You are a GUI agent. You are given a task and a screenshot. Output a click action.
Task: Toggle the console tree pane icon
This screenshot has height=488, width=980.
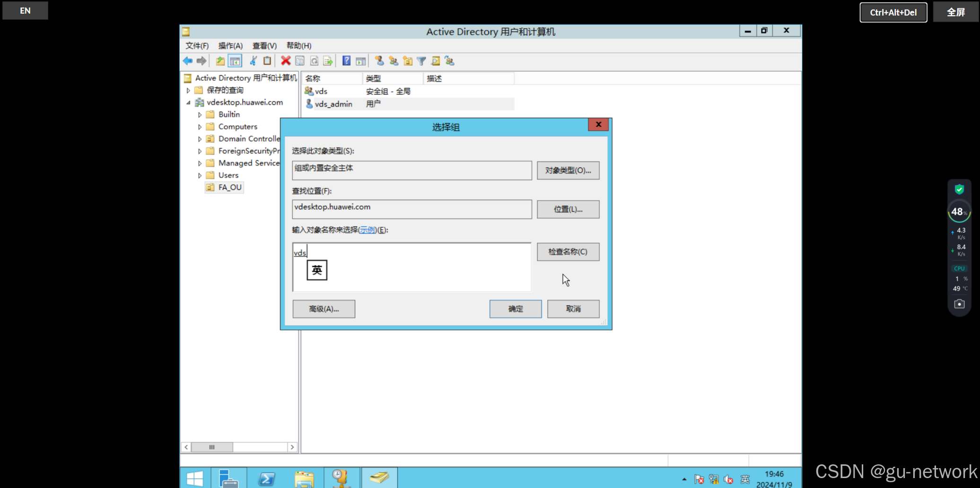pyautogui.click(x=235, y=61)
